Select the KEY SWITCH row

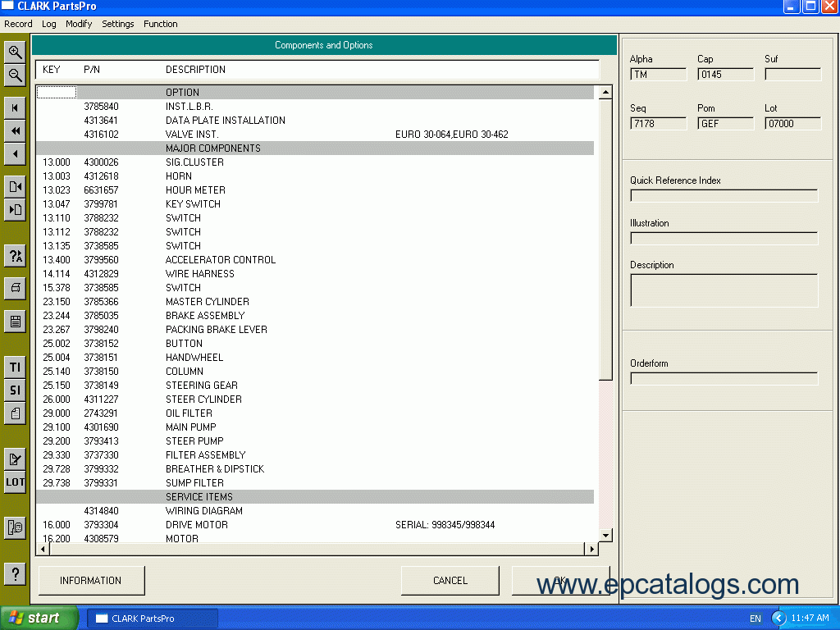click(315, 204)
